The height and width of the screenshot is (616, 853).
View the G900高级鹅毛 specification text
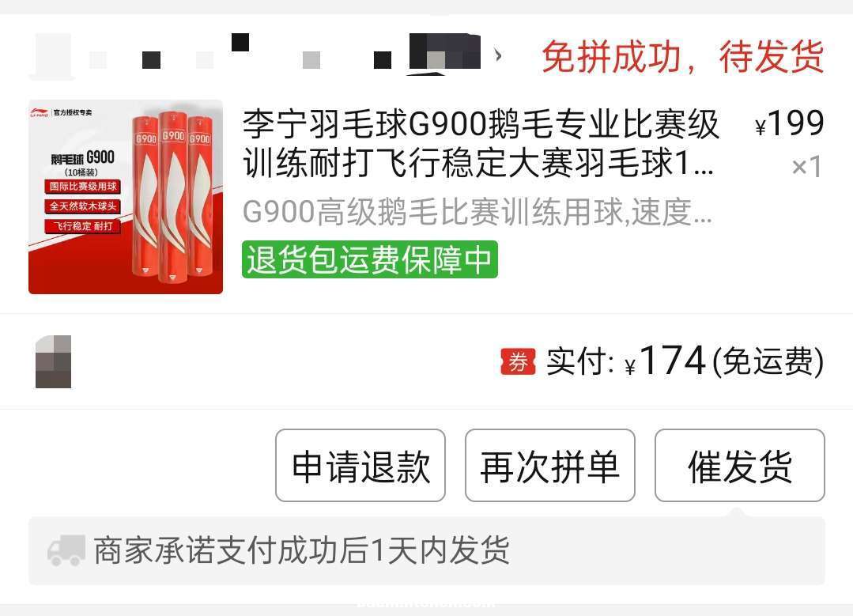click(477, 212)
